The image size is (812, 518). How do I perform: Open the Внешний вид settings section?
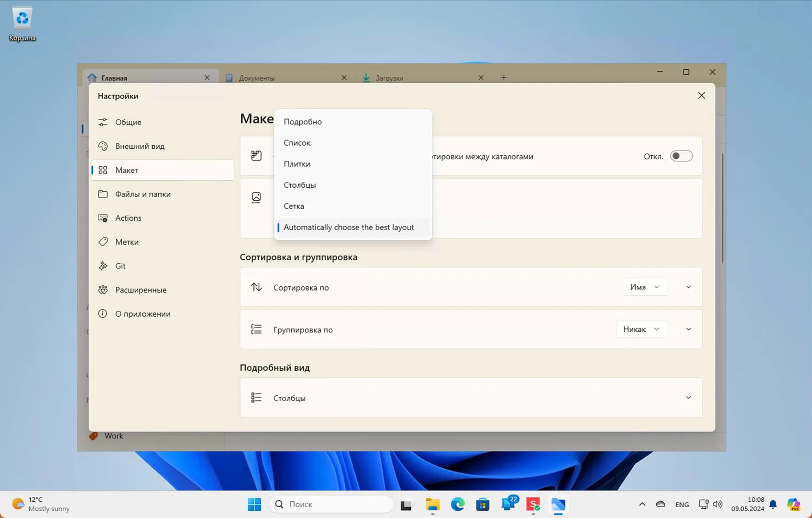tap(162, 146)
